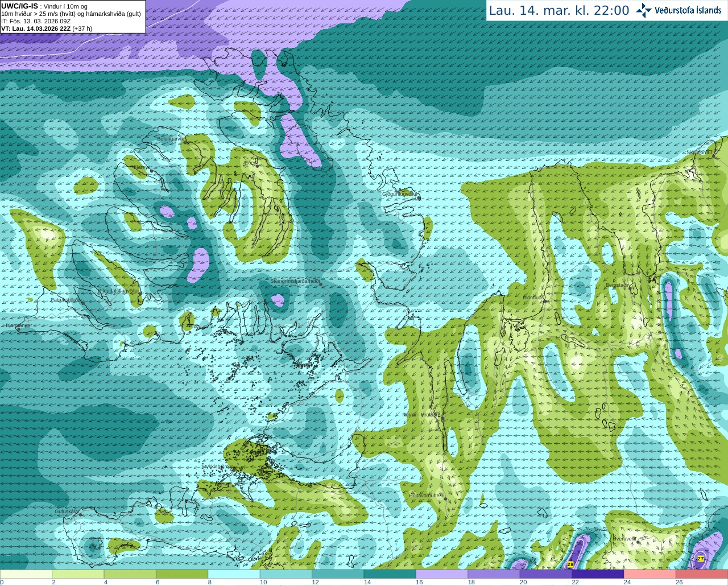Viewport: 728px width, 586px height.
Task: Click the 2–4 m/s light green legend swatch
Action: click(78, 574)
